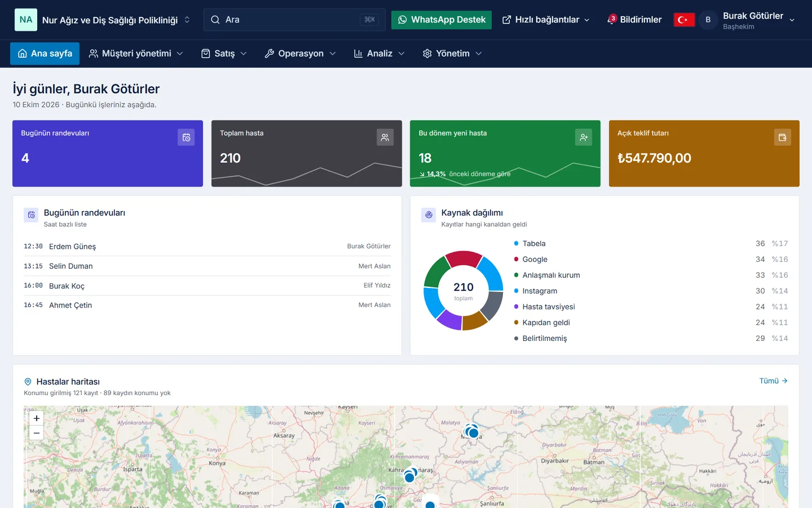Expand the Satış menu
812x508 pixels.
pyautogui.click(x=224, y=54)
